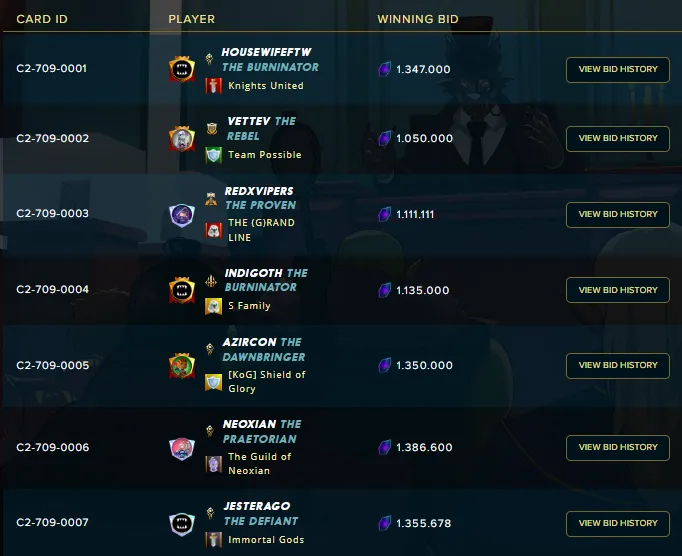The width and height of the screenshot is (682, 556).
Task: Click AZIRCON's player avatar icon
Action: pyautogui.click(x=182, y=365)
